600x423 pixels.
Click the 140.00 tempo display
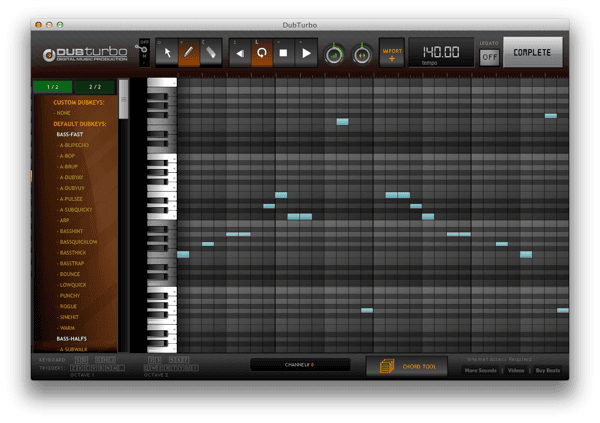tap(441, 53)
